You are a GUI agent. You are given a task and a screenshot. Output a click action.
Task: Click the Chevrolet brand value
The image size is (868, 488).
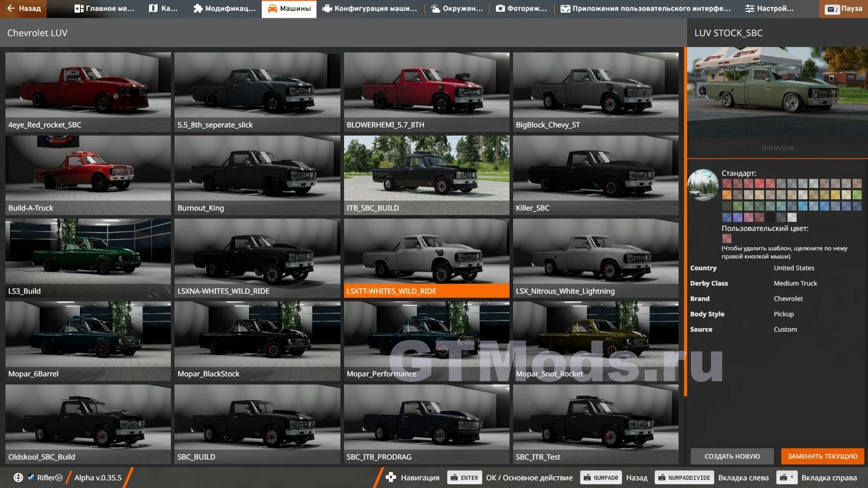[788, 299]
